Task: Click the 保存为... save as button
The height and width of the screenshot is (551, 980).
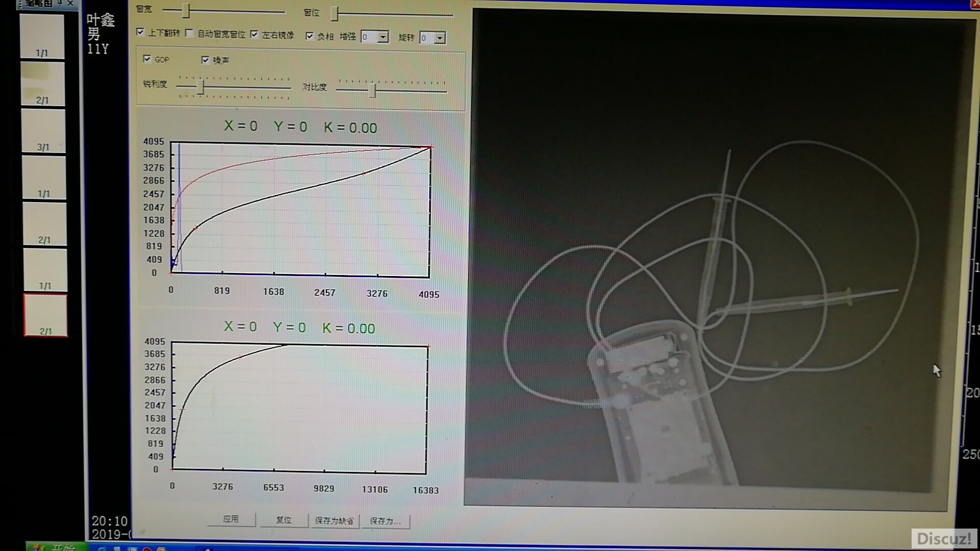Action: 385,521
